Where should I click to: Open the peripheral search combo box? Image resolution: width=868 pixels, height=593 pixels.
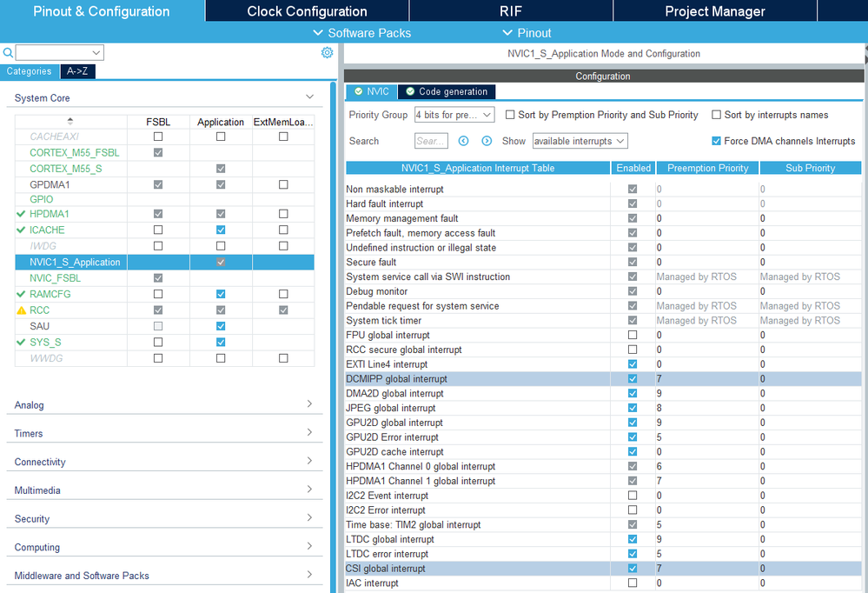pyautogui.click(x=60, y=53)
